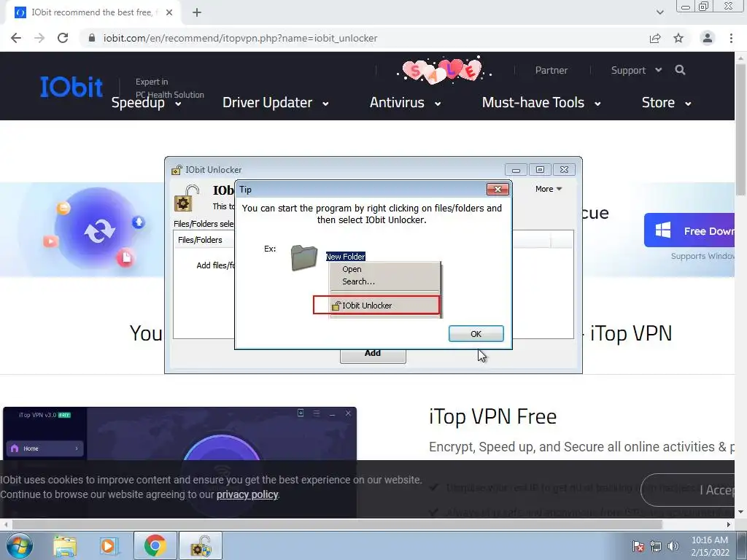Open the Chrome profile icon
The height and width of the screenshot is (560, 747).
coord(708,38)
